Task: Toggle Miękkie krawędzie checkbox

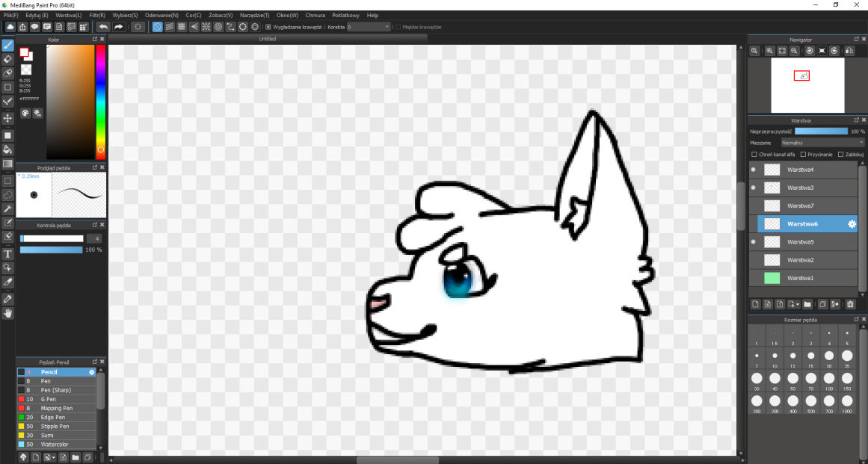Action: coord(398,27)
